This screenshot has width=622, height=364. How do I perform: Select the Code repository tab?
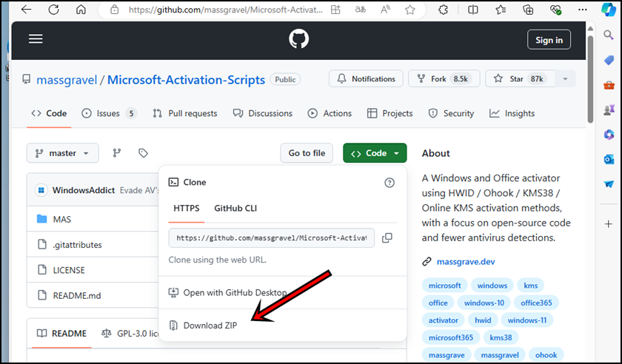point(49,113)
